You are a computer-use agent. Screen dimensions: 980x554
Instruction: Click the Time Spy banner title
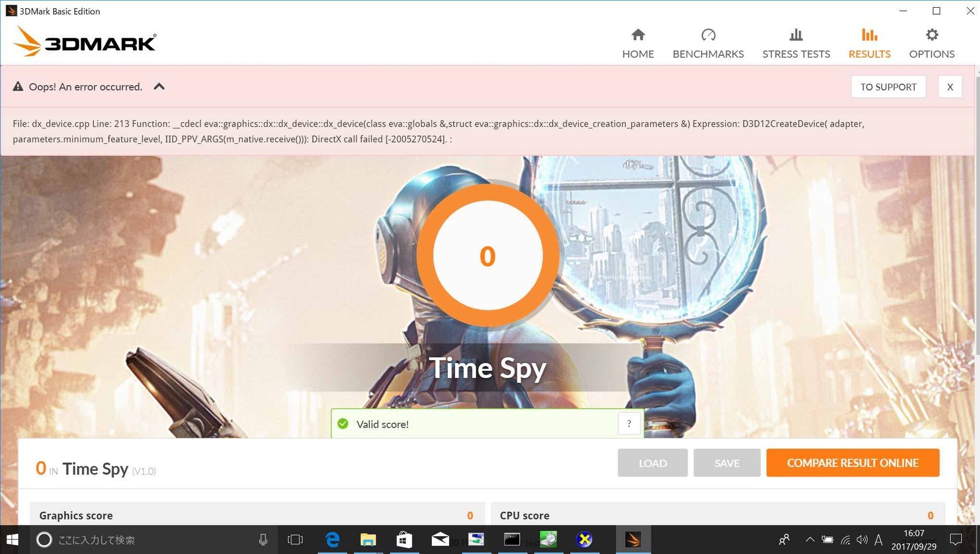coord(487,368)
